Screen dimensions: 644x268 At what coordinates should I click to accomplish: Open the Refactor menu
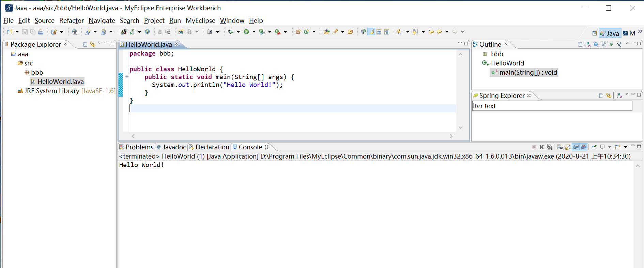(72, 20)
